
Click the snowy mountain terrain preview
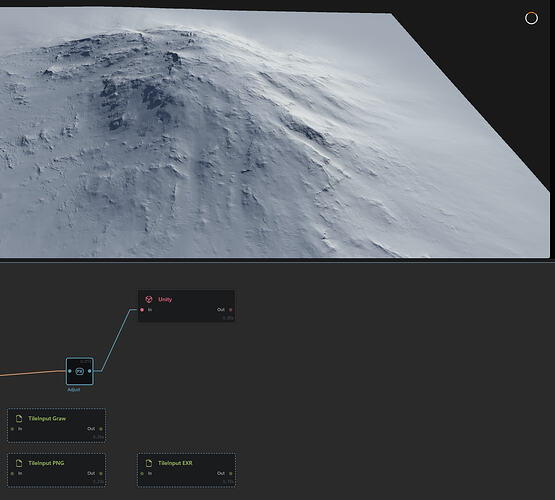[x=275, y=133]
